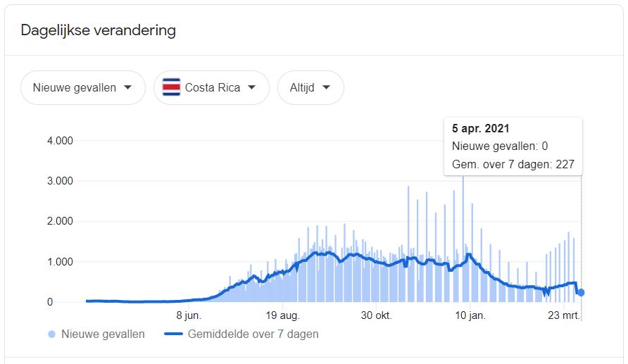Click the 19 aug. axis label
The image size is (628, 364).
282,315
